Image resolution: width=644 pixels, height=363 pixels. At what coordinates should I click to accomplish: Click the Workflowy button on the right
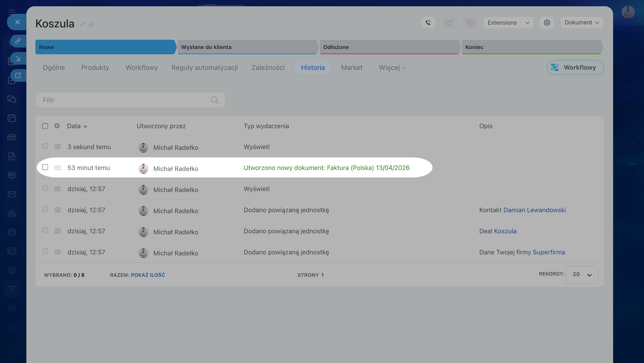[575, 67]
